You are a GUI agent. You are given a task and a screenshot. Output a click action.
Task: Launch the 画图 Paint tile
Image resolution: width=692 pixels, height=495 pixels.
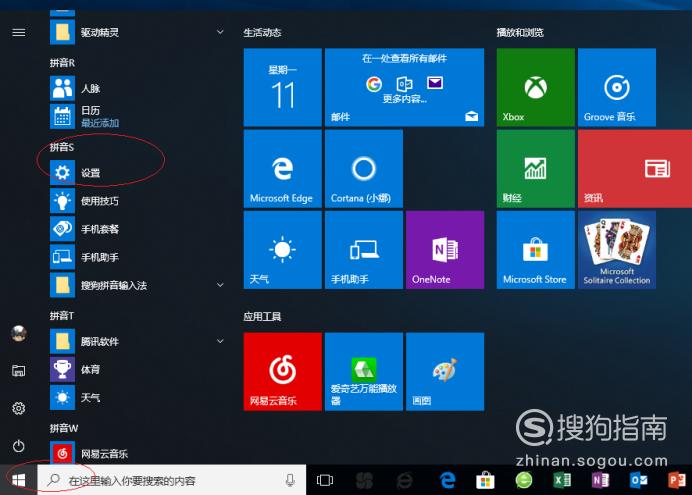tap(445, 371)
